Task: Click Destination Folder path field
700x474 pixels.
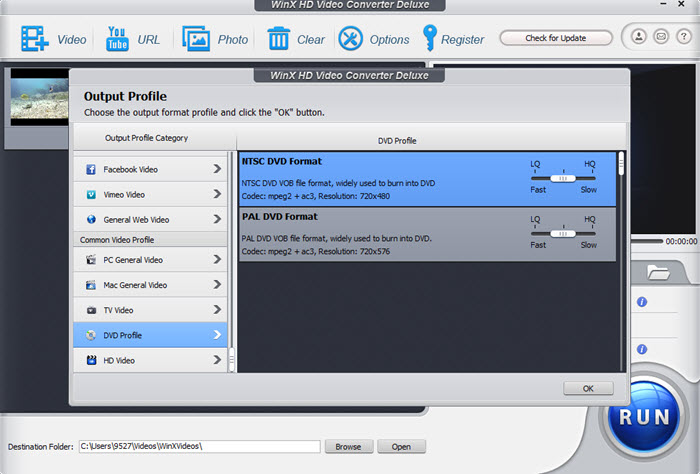Action: (200, 446)
